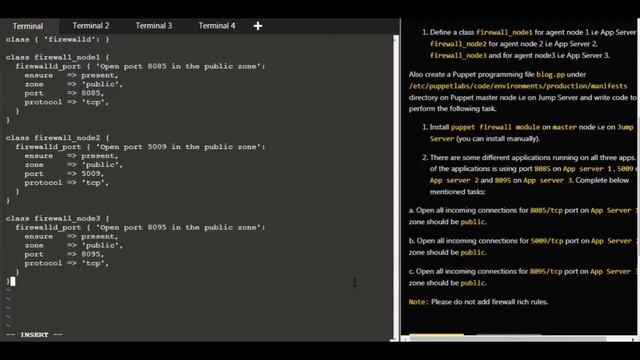
Task: Click the blog.pp file name in instructions
Action: pos(551,74)
